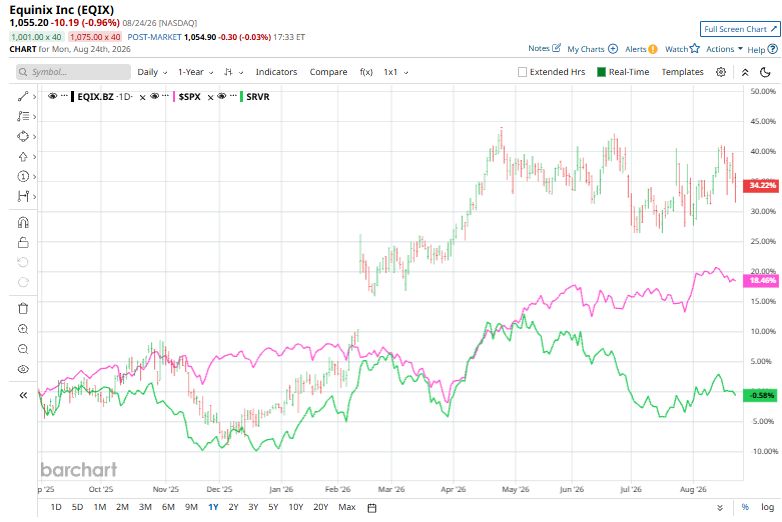Image resolution: width=782 pixels, height=522 pixels.
Task: Click the 34.22% price label marker
Action: (761, 185)
